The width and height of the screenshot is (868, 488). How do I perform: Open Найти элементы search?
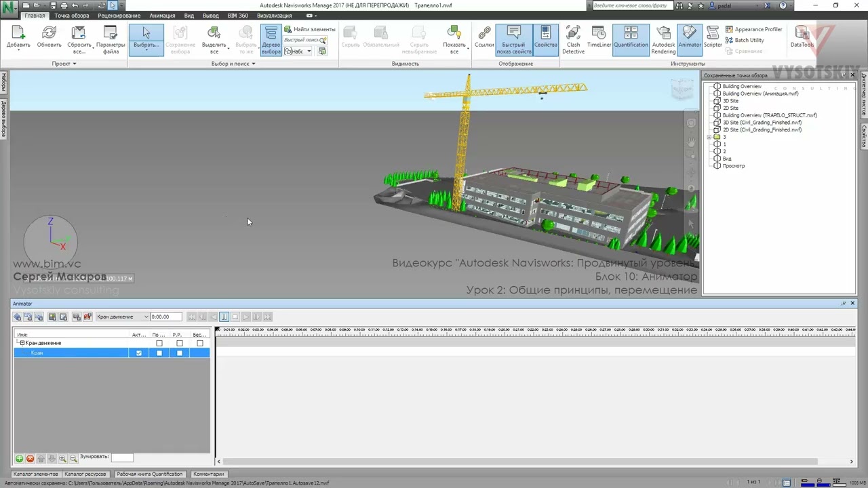point(310,30)
